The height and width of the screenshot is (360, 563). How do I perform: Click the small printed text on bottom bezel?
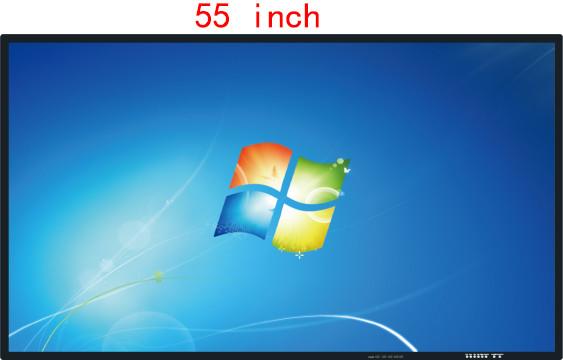coord(386,357)
